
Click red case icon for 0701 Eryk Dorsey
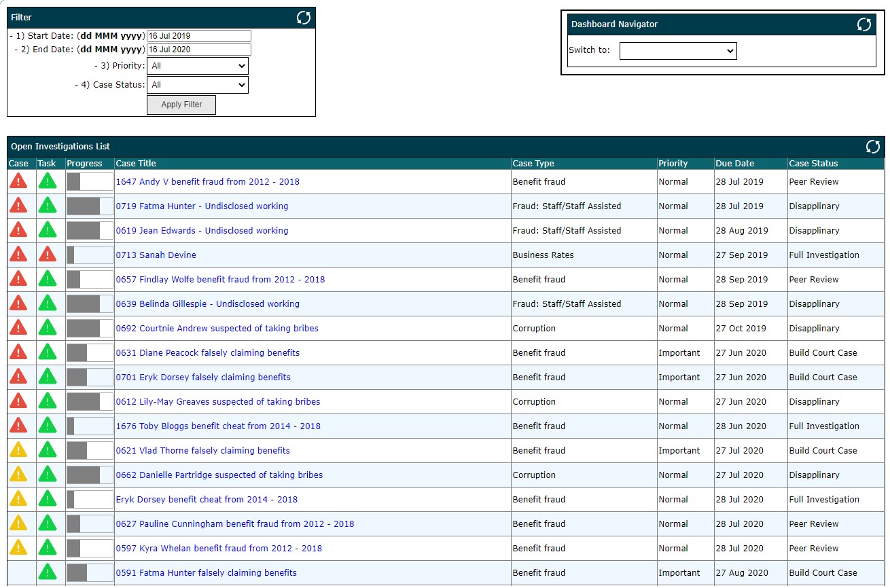point(18,377)
